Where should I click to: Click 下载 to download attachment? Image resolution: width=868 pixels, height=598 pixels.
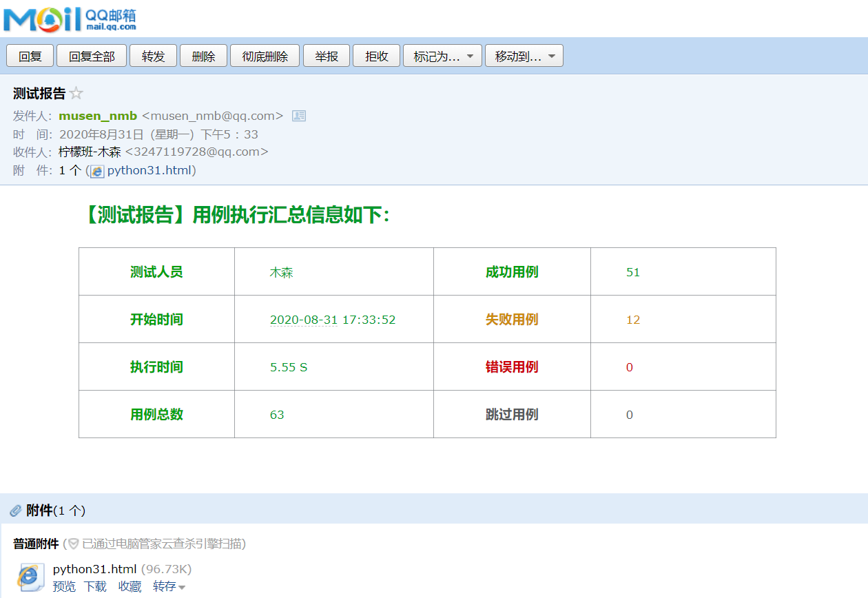(x=95, y=586)
